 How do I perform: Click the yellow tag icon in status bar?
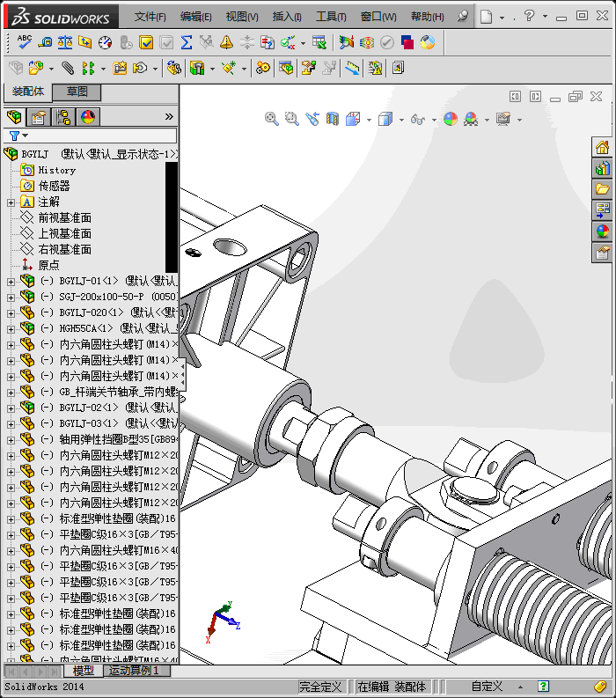point(600,686)
